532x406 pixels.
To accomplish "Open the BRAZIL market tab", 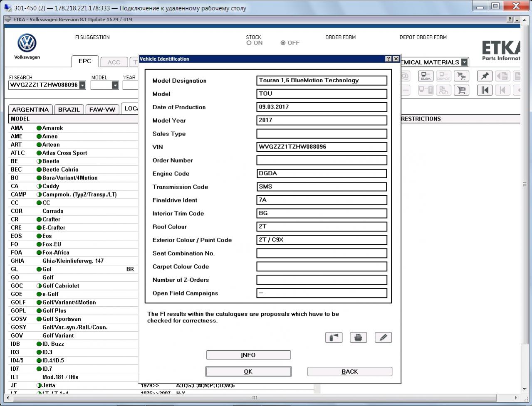I will 69,109.
